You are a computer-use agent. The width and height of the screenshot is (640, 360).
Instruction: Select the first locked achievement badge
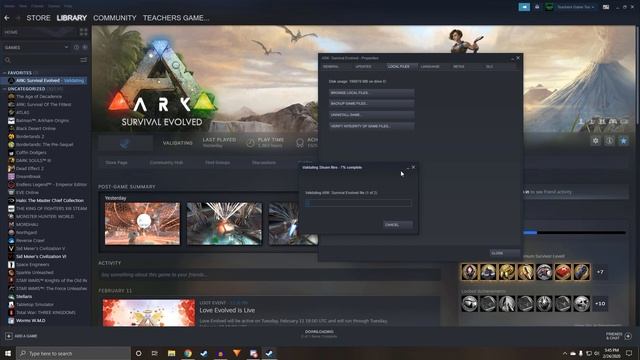coord(469,304)
